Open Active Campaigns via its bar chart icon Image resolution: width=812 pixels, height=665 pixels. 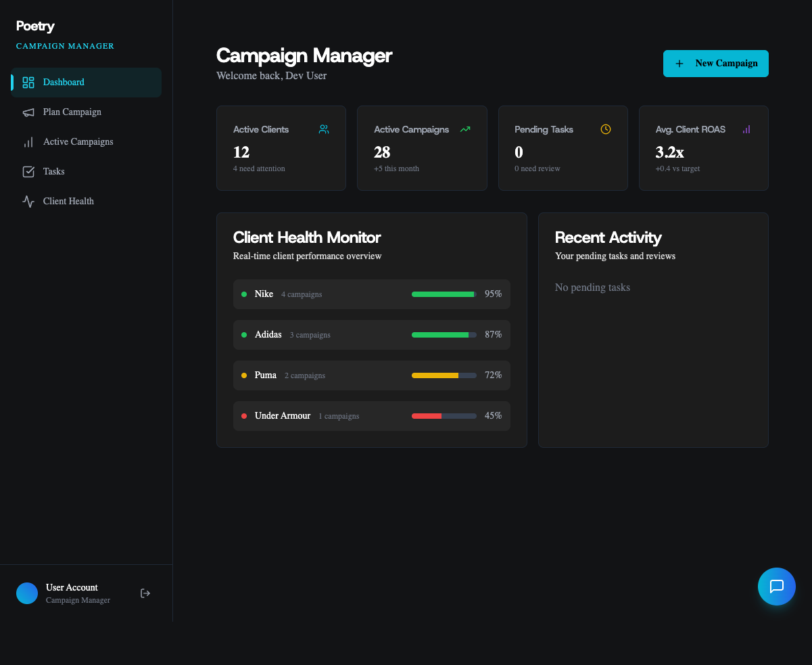tap(28, 141)
